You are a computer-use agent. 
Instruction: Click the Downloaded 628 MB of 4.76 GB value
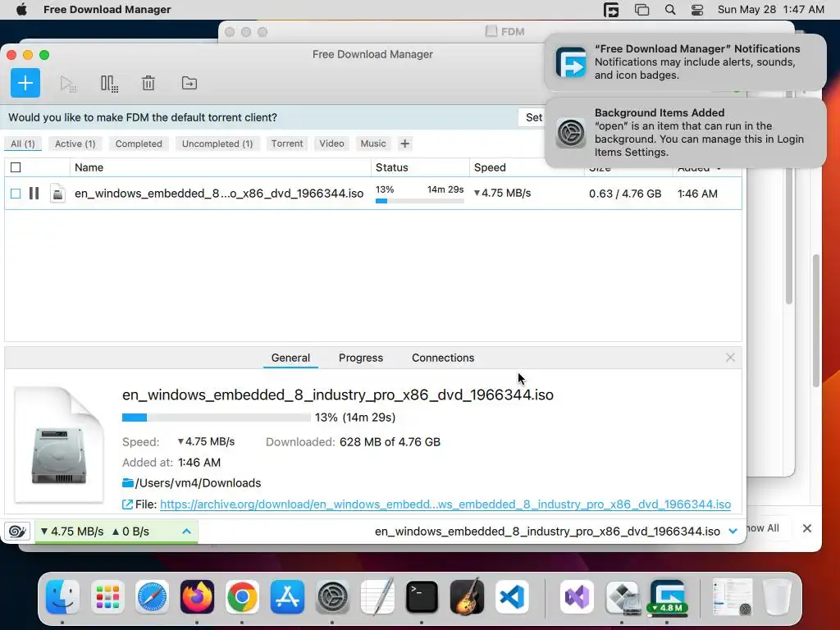pyautogui.click(x=390, y=442)
